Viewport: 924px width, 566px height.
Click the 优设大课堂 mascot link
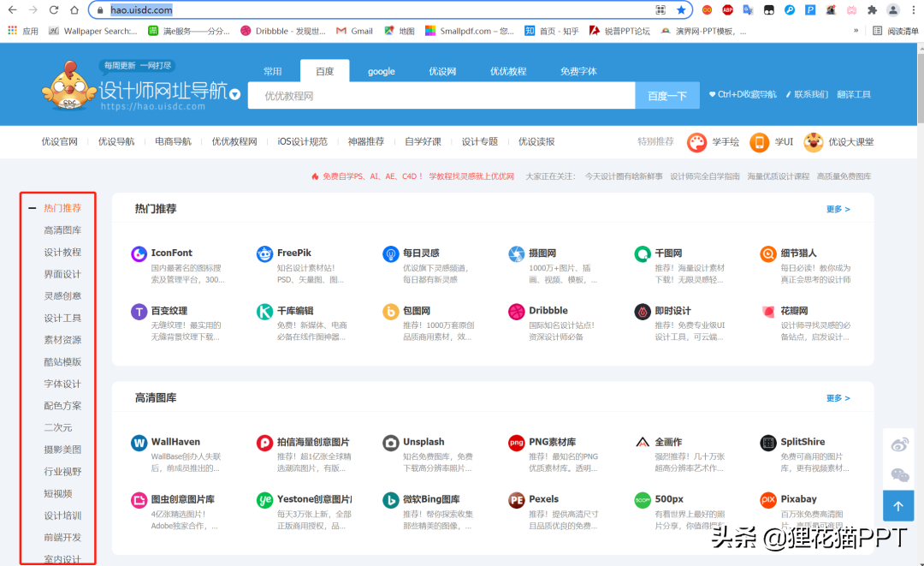click(x=838, y=142)
